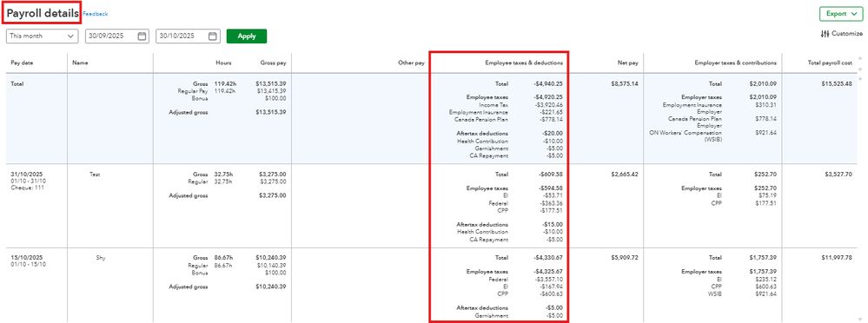Open the Feedback link
The height and width of the screenshot is (323, 868).
click(96, 14)
